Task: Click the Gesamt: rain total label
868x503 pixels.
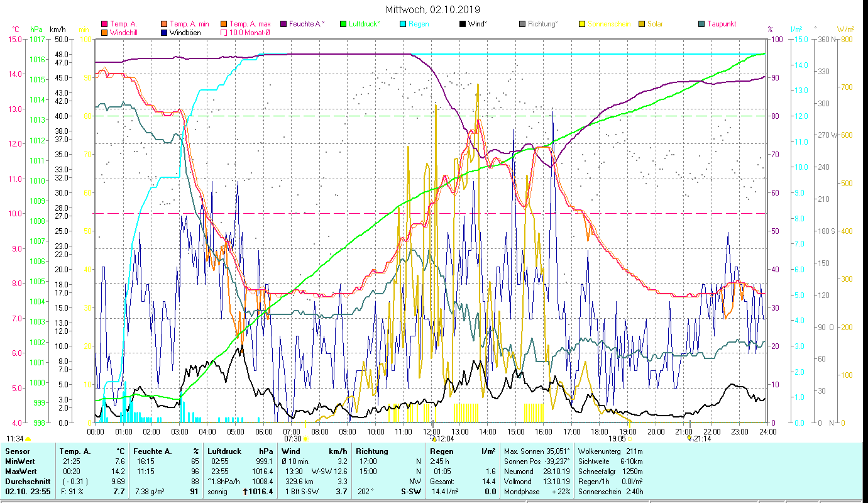Action: [x=443, y=482]
